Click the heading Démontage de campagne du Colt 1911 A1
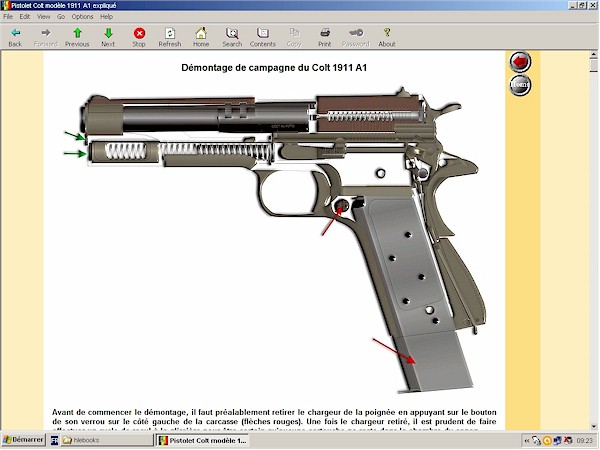Image resolution: width=600 pixels, height=450 pixels. click(x=274, y=68)
